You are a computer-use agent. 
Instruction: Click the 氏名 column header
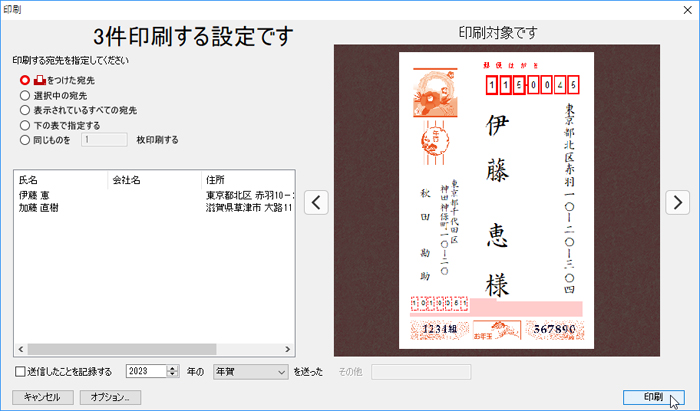tap(60, 180)
